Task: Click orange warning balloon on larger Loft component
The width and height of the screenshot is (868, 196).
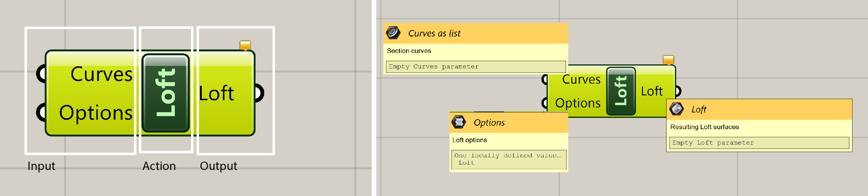Action: [x=245, y=45]
